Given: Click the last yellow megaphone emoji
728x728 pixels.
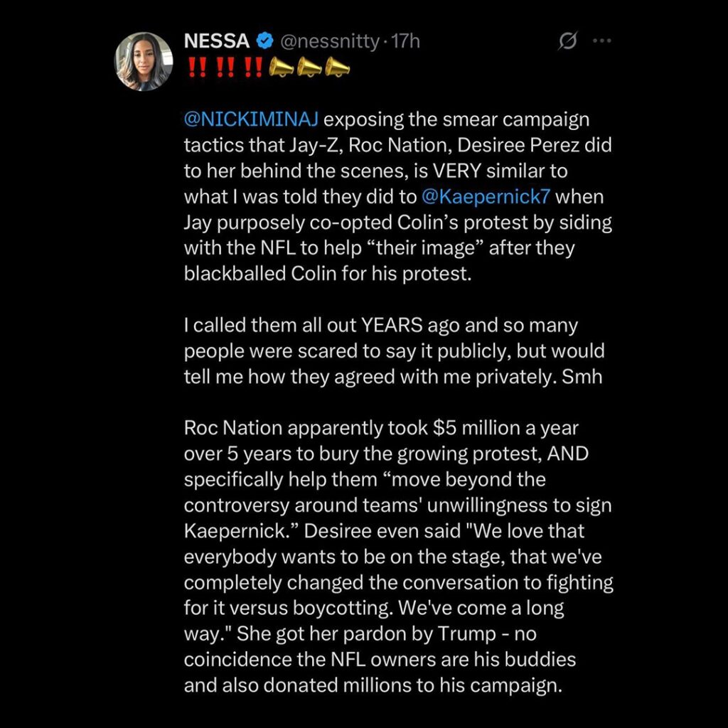Looking at the screenshot, I should [337, 68].
